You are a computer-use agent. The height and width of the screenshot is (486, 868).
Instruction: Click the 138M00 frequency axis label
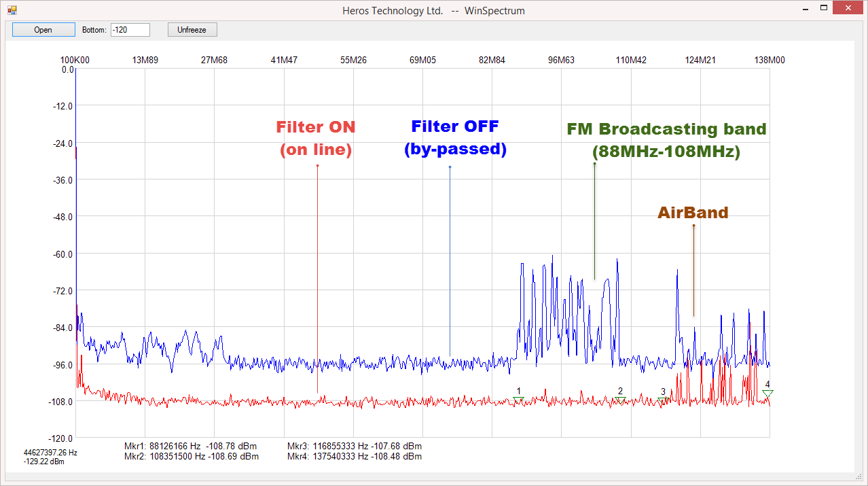tap(770, 60)
